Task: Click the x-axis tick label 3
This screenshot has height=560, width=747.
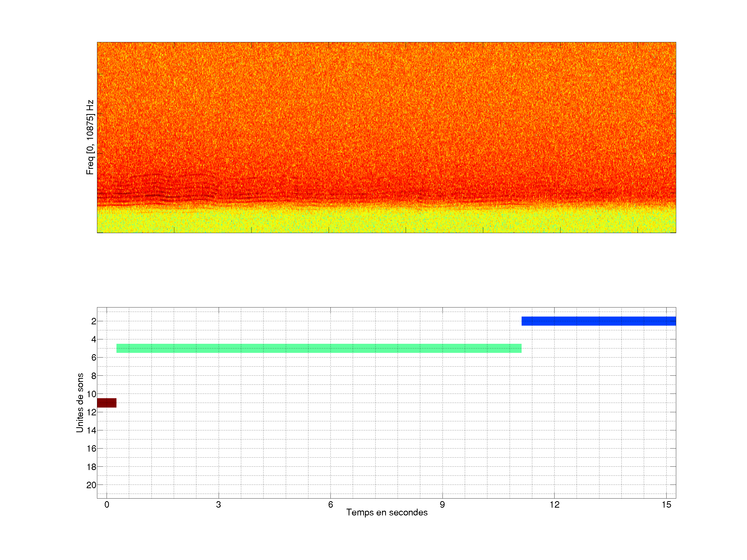Action: click(x=218, y=505)
